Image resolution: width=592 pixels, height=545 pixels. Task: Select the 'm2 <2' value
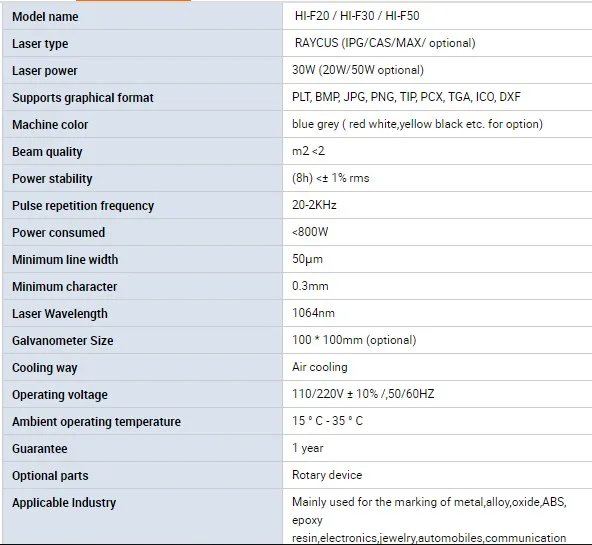pos(308,151)
